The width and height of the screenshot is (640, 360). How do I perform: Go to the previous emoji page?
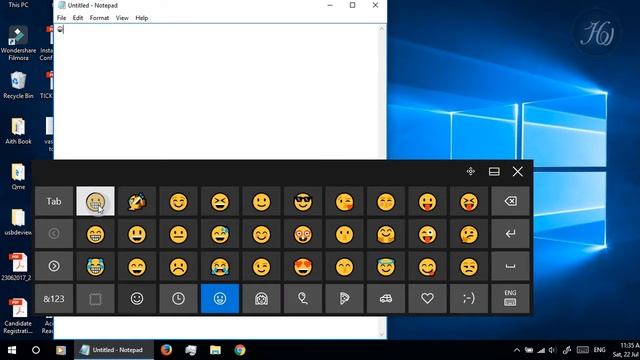coord(54,234)
